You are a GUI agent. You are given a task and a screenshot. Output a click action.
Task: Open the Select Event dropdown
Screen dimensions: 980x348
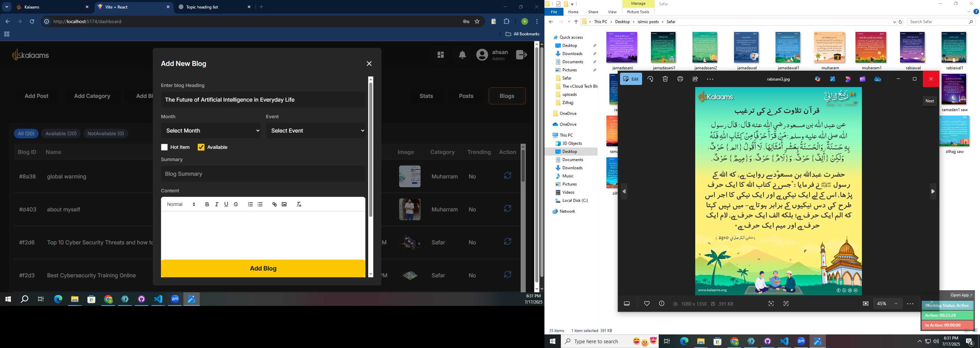click(x=316, y=131)
